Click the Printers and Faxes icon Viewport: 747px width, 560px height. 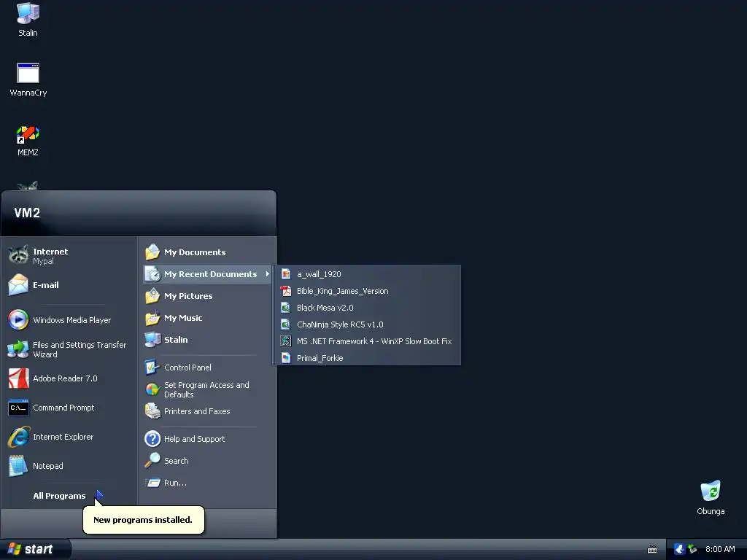coord(152,411)
